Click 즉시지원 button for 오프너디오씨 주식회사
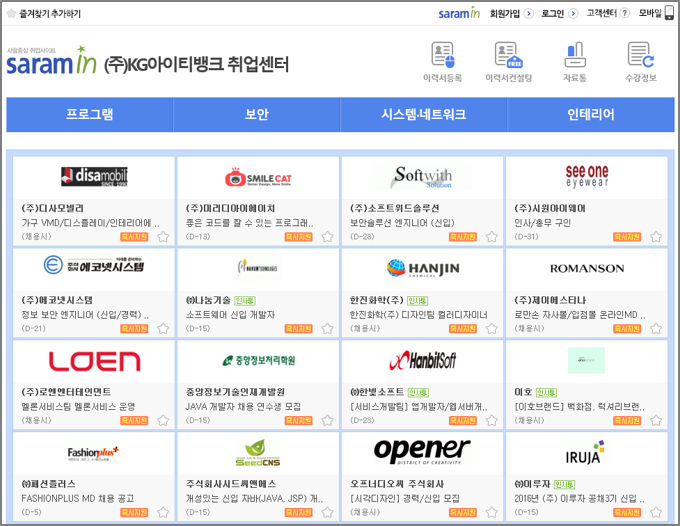The width and height of the screenshot is (680, 526). coord(463,513)
